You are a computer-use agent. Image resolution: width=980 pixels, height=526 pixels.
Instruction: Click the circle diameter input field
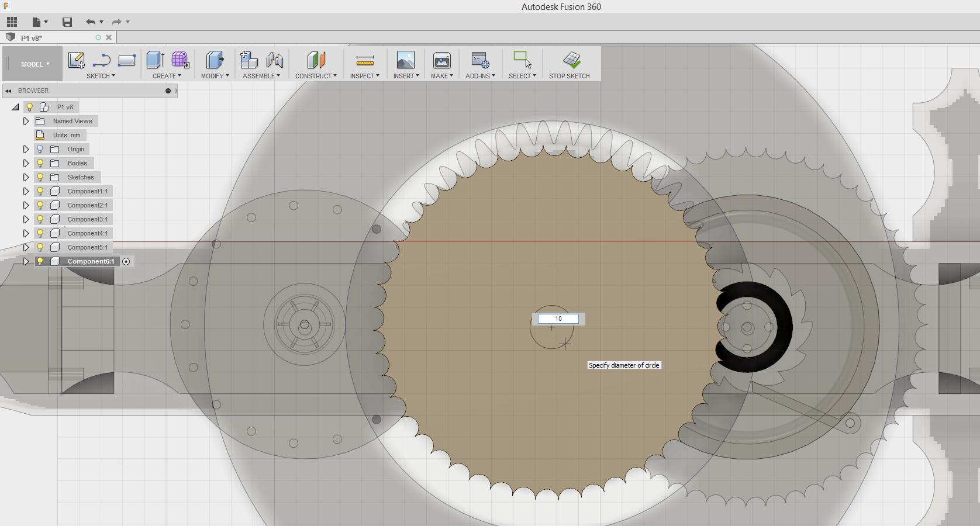click(558, 319)
